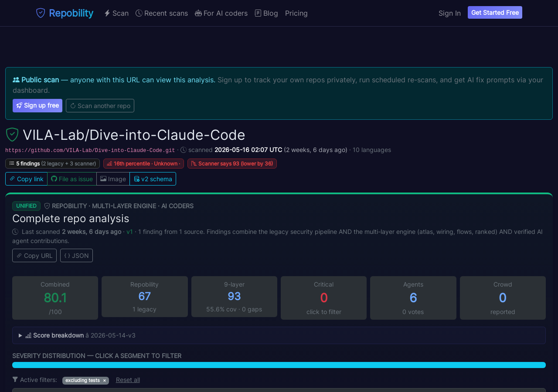Image resolution: width=558 pixels, height=392 pixels.
Task: Select the 9-layer 93 score card
Action: click(234, 297)
